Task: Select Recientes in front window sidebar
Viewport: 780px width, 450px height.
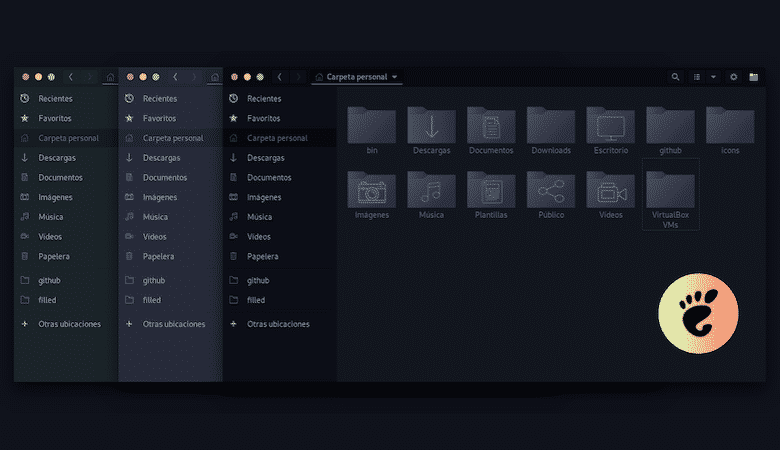Action: tap(280, 98)
